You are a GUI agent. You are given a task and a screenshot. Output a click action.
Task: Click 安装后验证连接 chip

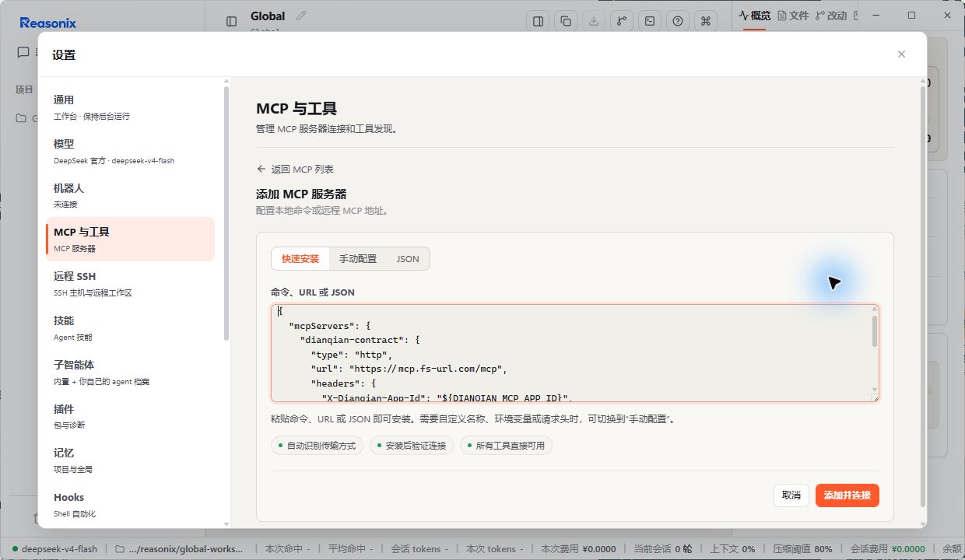click(x=411, y=446)
